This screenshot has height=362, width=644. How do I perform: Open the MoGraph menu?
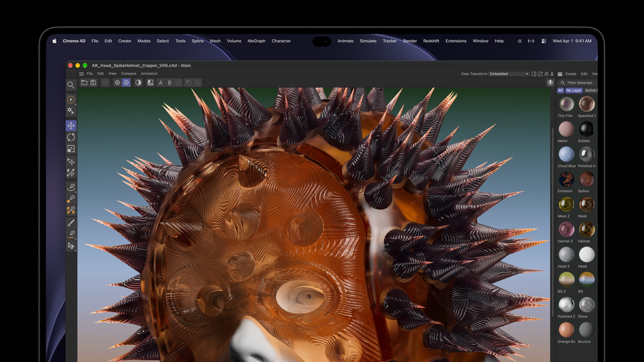[x=256, y=41]
